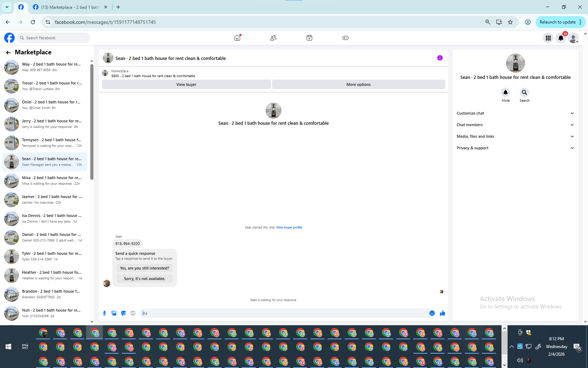Open Tennysen conversation in chat list
Viewport: 588px width, 368px height.
pos(45,143)
